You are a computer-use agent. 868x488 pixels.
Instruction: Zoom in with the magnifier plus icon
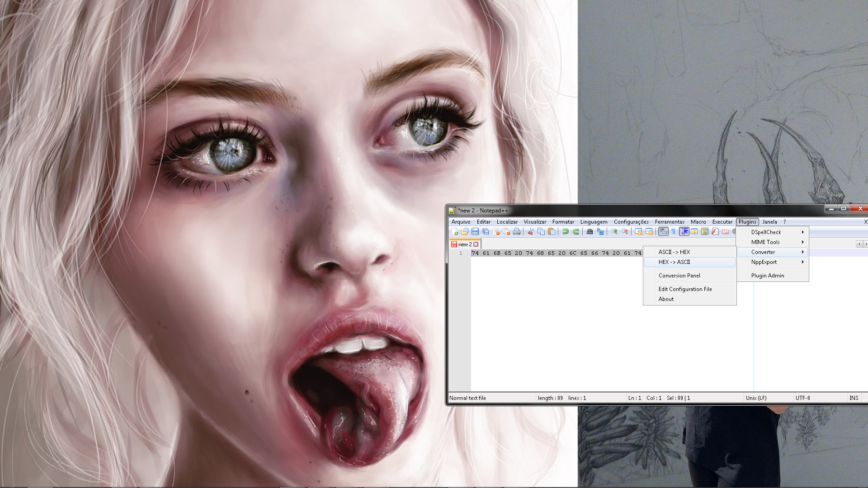(614, 231)
